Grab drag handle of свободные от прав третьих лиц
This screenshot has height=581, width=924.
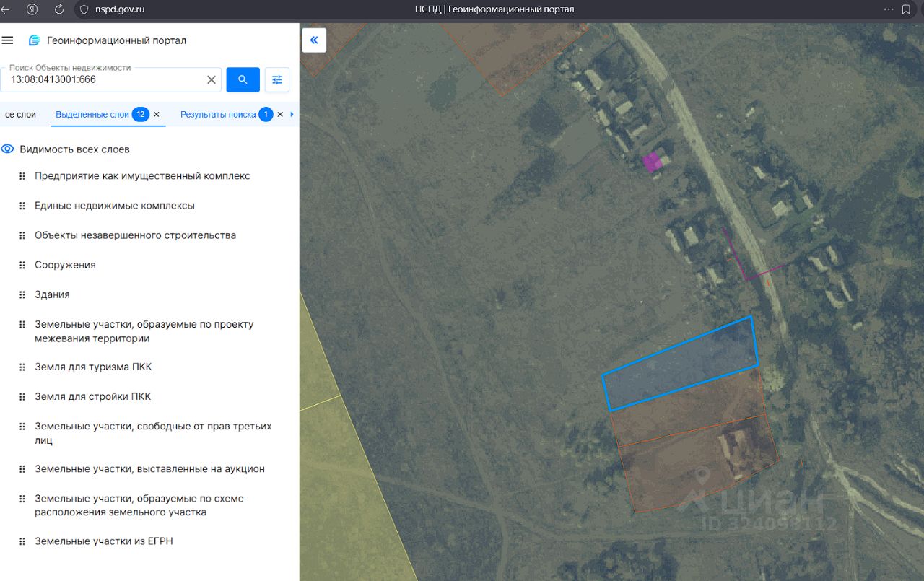22,427
